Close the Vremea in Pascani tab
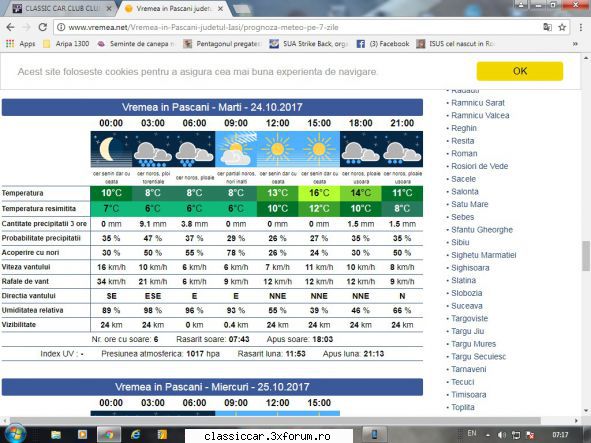This screenshot has height=443, width=591. tap(220, 8)
